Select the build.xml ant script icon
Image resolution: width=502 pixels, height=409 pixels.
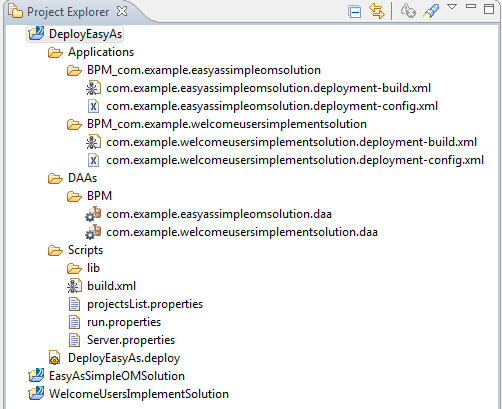click(74, 286)
